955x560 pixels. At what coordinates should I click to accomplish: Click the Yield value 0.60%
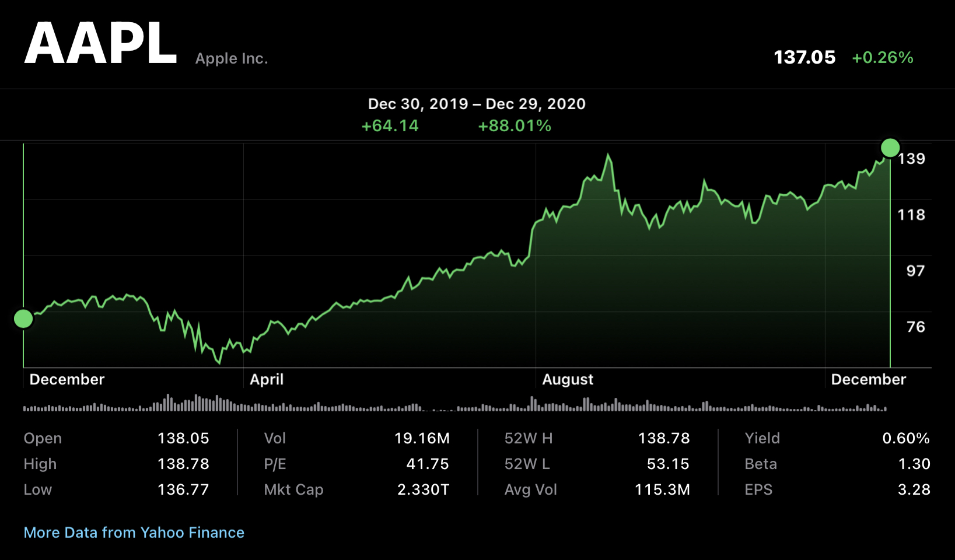[906, 438]
